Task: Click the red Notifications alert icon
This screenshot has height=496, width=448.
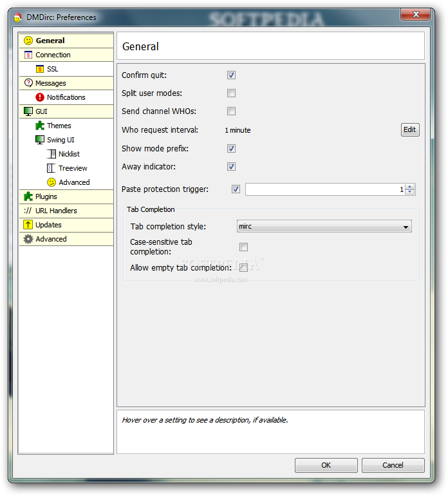Action: point(40,97)
